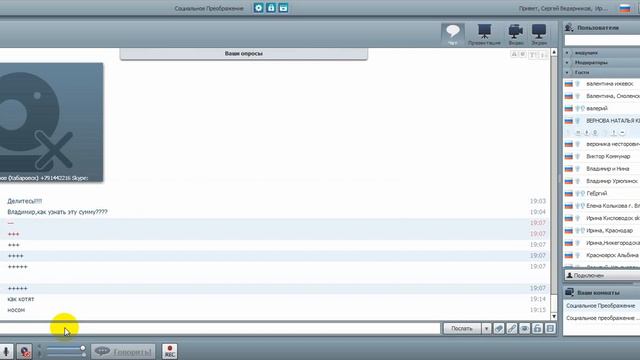Click the T text format icon
Image resolution: width=640 pixels, height=360 pixels.
(x=532, y=55)
